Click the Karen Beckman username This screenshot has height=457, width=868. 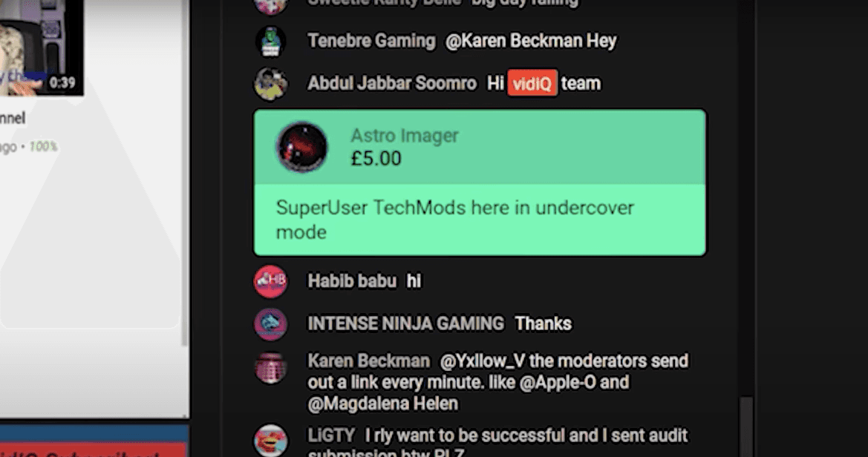(369, 361)
